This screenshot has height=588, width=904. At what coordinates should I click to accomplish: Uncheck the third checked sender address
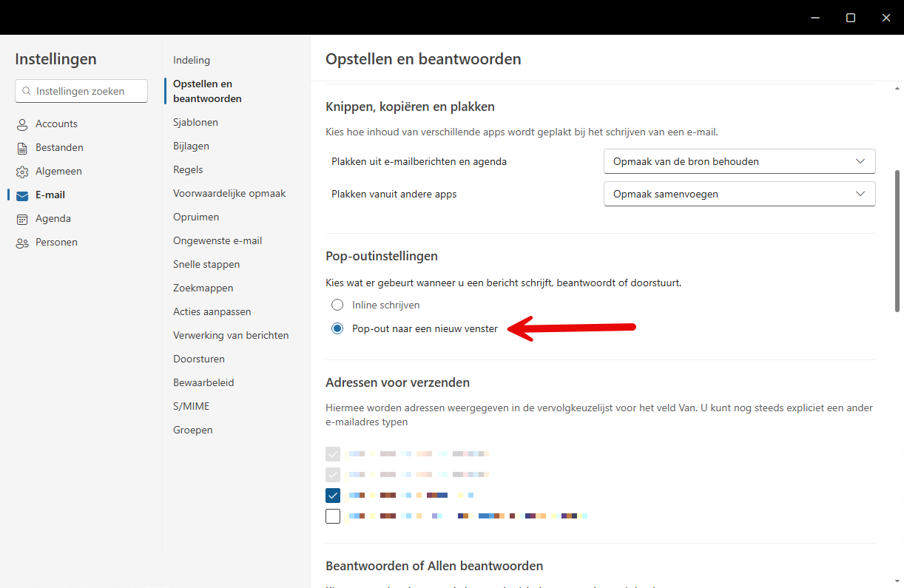click(333, 496)
